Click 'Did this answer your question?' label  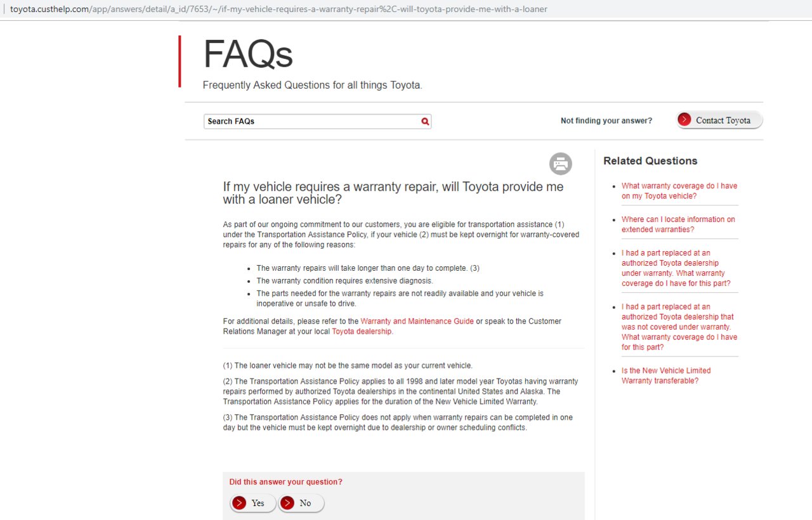coord(285,482)
